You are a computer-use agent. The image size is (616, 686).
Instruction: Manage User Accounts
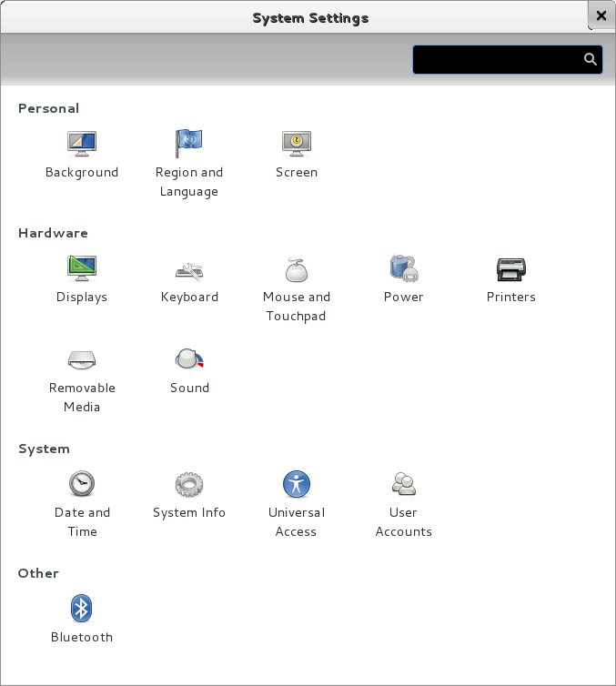tap(403, 484)
